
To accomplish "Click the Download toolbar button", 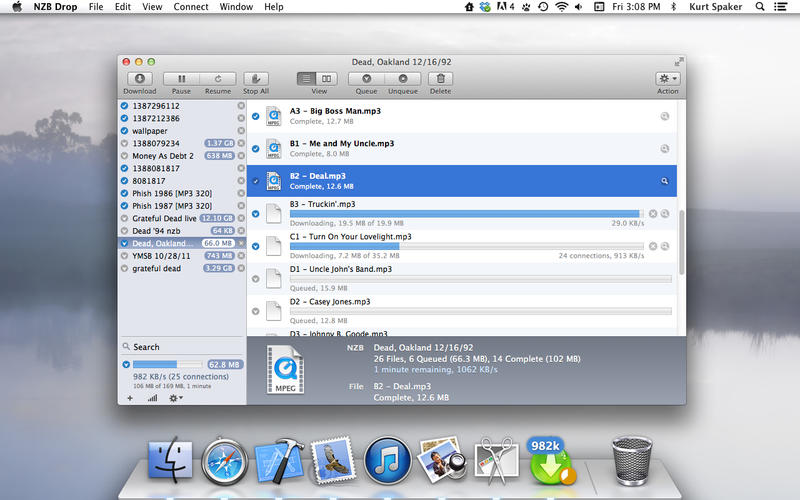I will click(x=140, y=79).
